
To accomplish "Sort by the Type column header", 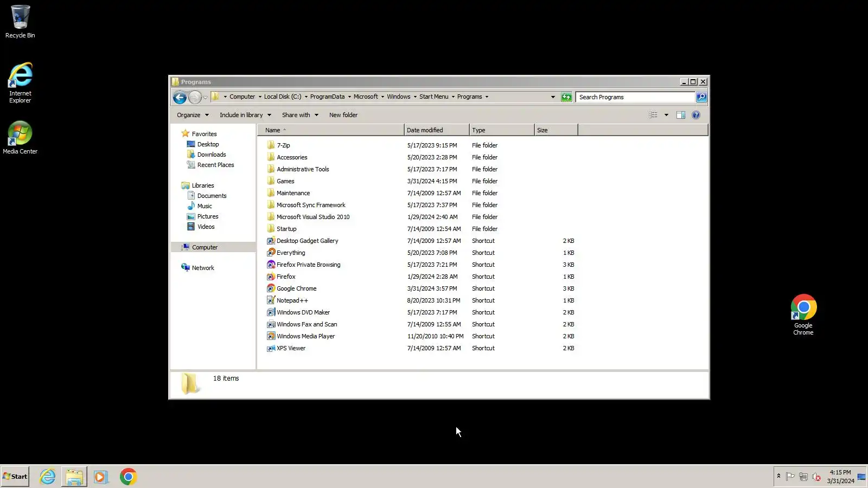I will [x=502, y=130].
